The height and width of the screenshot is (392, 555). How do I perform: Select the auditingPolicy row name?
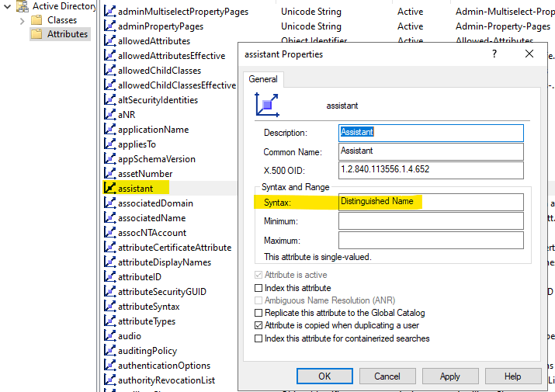(x=147, y=351)
